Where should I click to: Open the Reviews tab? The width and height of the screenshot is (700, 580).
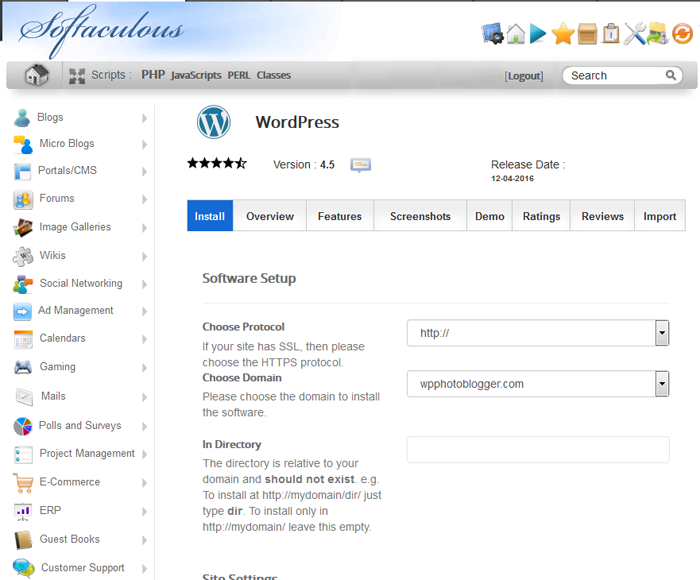pyautogui.click(x=602, y=216)
